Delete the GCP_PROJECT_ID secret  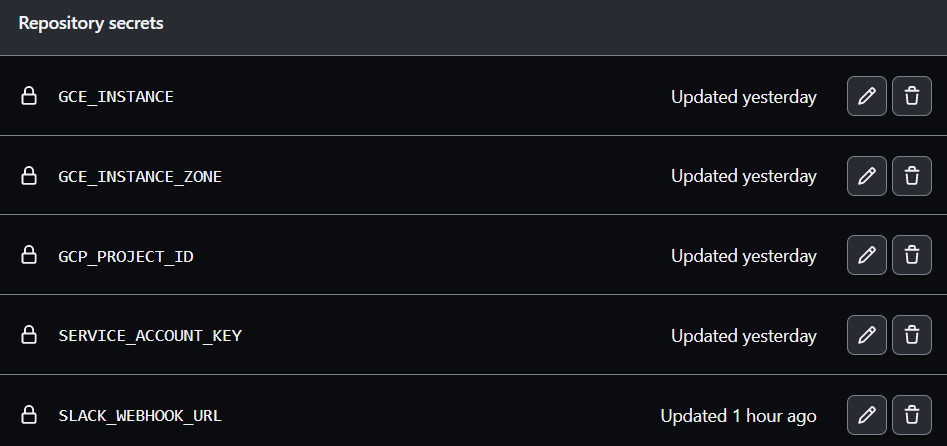(x=911, y=256)
